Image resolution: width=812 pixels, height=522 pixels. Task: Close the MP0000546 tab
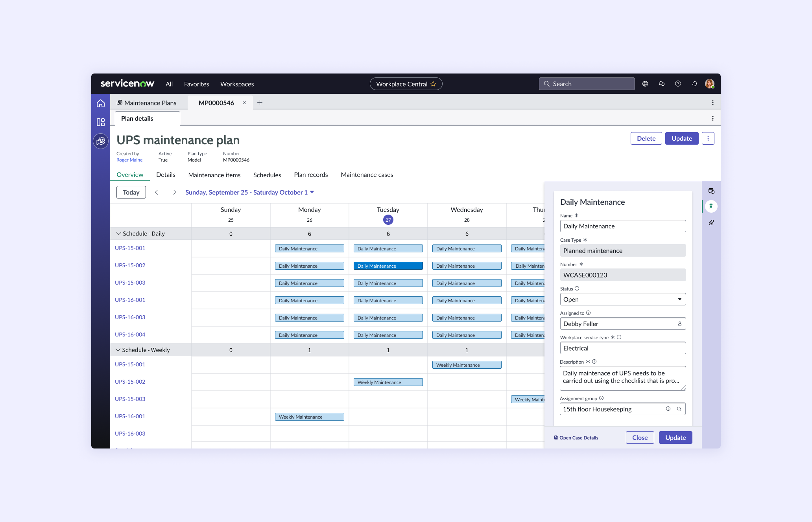pos(244,103)
